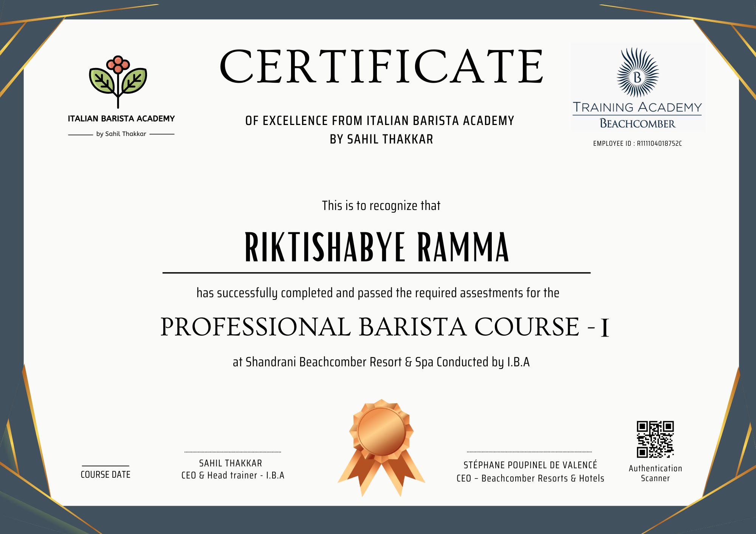Click CEO – Beachcomber Resorts & Hotels title

[530, 478]
